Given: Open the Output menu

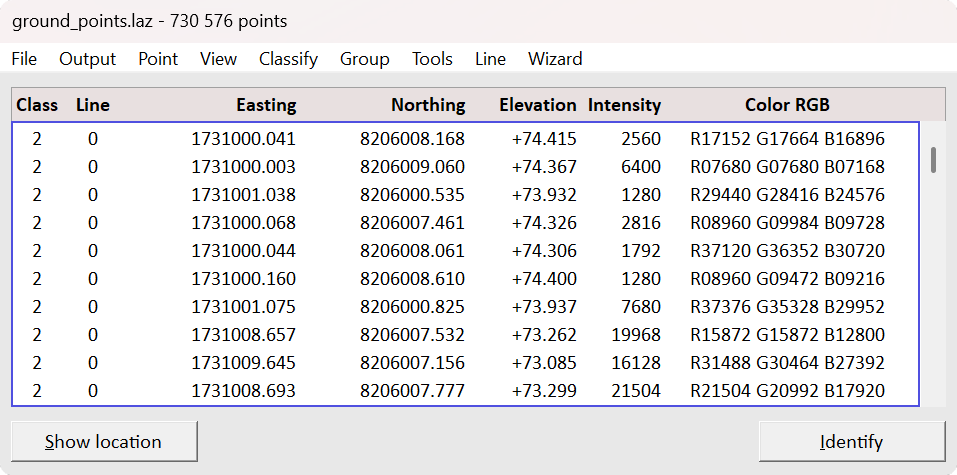Looking at the screenshot, I should (87, 59).
